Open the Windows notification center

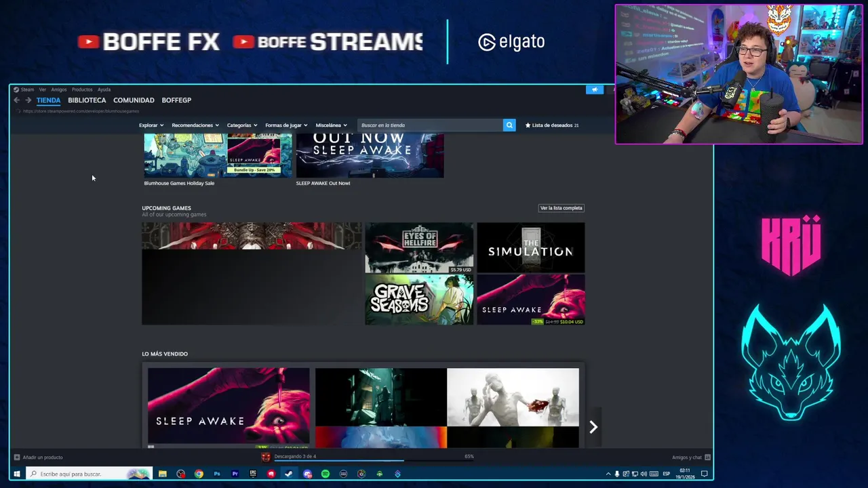click(705, 474)
